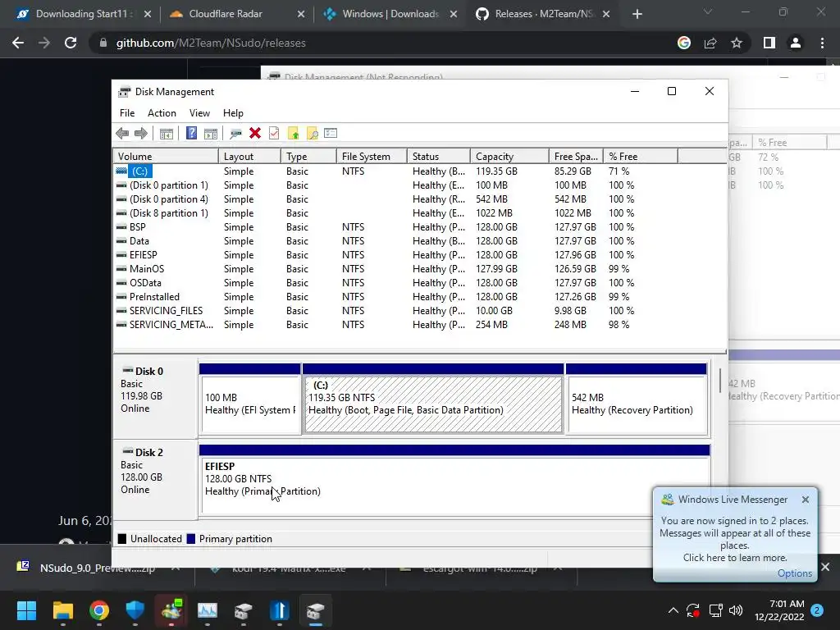Click the graphical view vertical scrollbar
Screen dimensions: 840x630
(x=720, y=380)
